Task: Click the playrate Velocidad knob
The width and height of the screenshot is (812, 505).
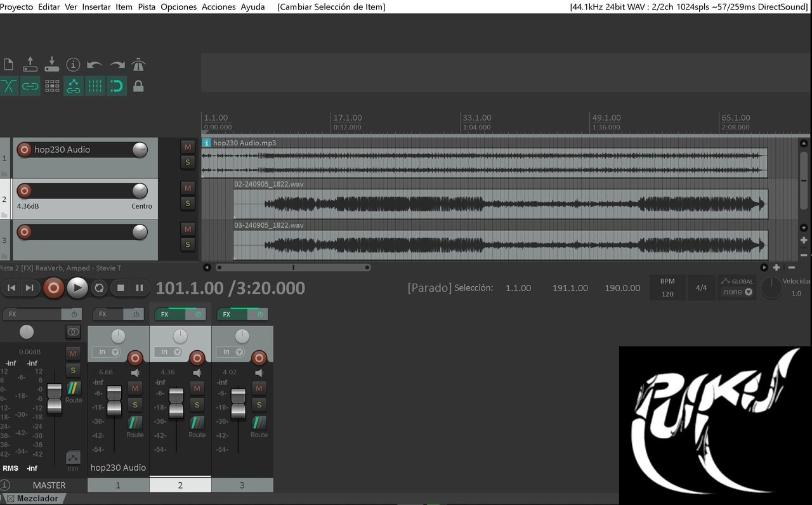Action: [x=771, y=288]
